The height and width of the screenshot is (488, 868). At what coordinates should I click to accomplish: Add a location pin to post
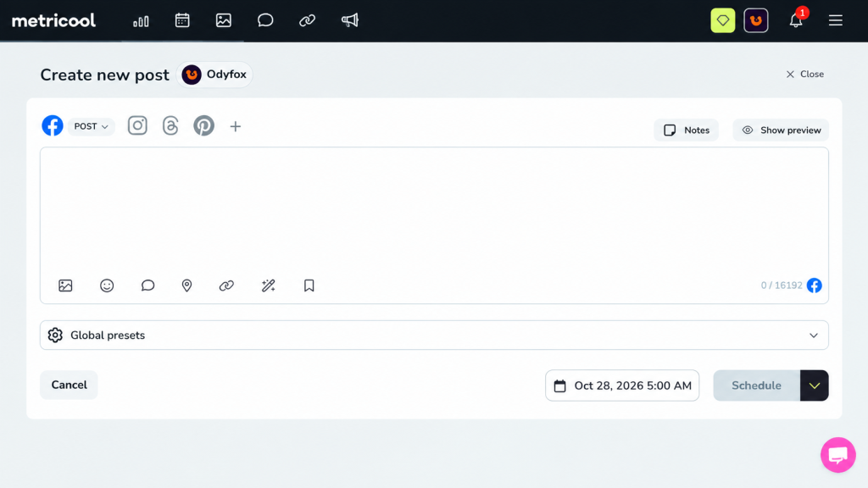click(x=187, y=286)
